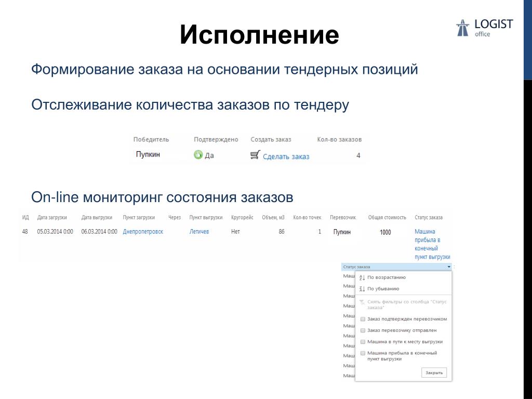Click the 'Пункт выгрузки' column header

point(206,218)
